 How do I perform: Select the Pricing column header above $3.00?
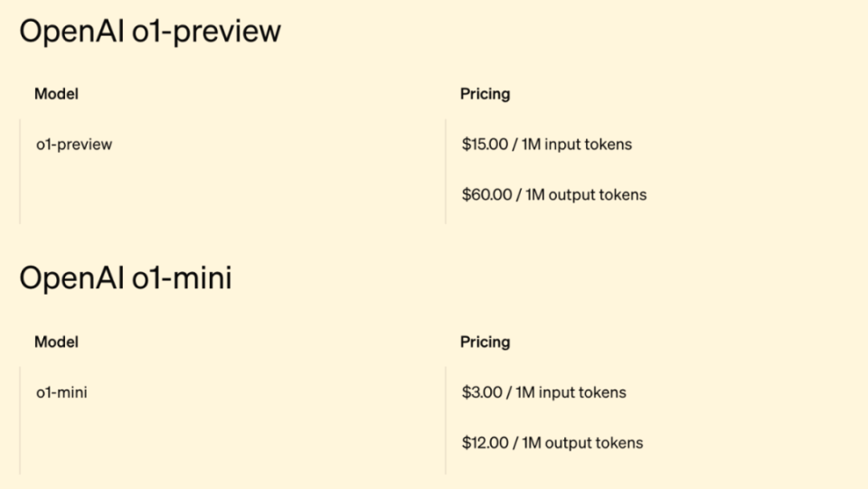coord(485,342)
